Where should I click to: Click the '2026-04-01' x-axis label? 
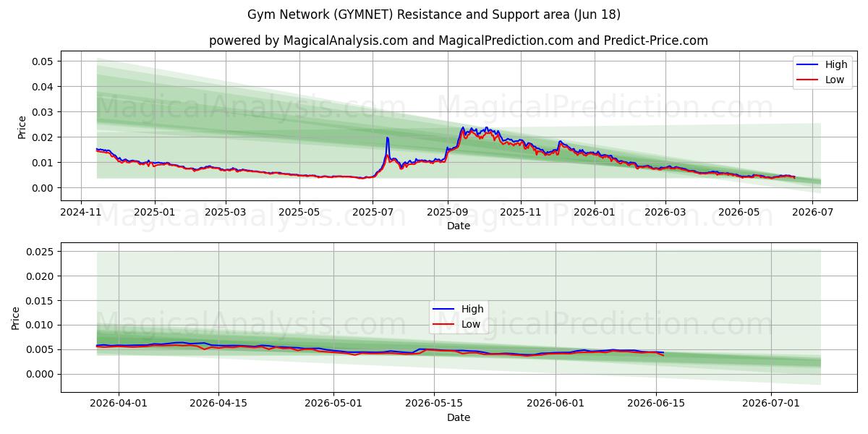click(119, 404)
